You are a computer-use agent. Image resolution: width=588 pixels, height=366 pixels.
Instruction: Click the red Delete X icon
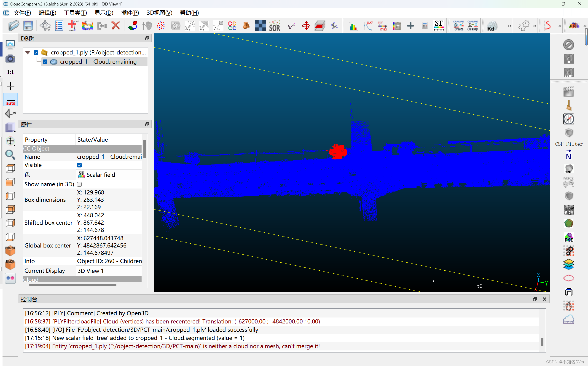[116, 25]
